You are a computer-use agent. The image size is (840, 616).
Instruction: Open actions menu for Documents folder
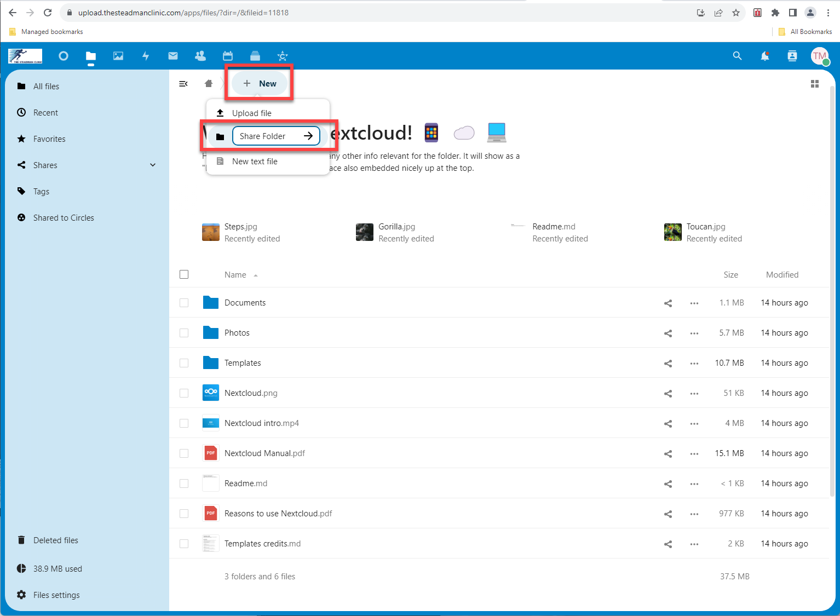pyautogui.click(x=694, y=303)
